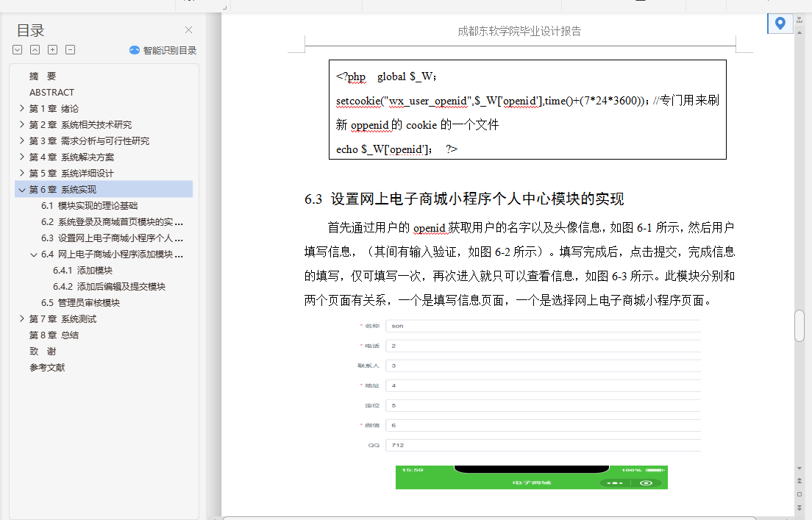Collapse 6.4 网上电子商城小程序添加模块 chevron

tap(34, 254)
